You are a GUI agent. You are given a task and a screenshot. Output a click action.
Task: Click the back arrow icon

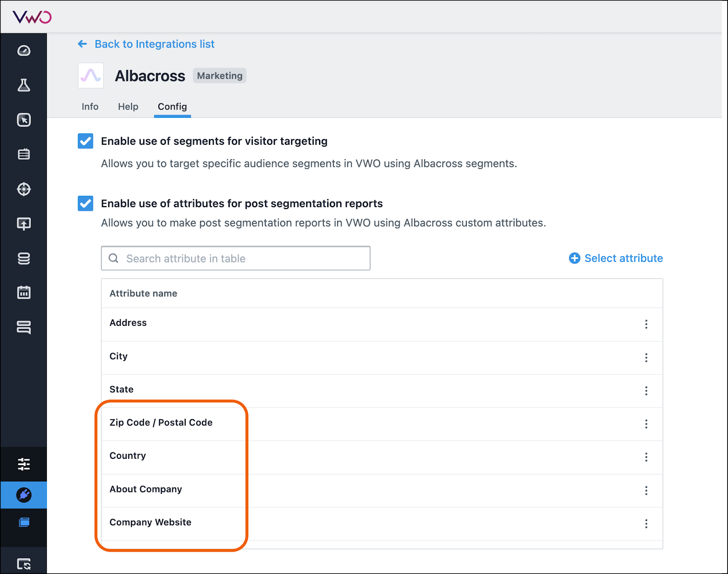pyautogui.click(x=82, y=44)
